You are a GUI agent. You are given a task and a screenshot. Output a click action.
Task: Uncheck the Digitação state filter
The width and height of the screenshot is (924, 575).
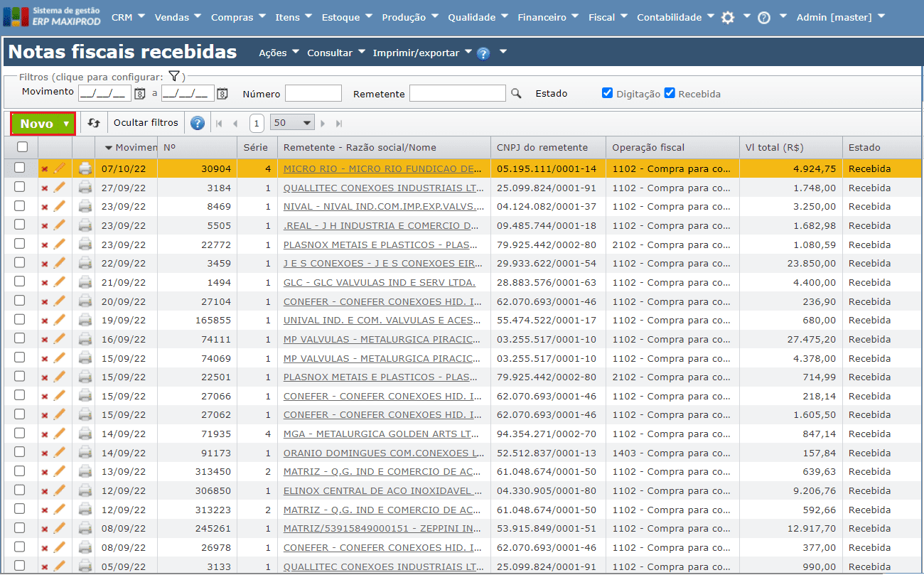point(607,92)
